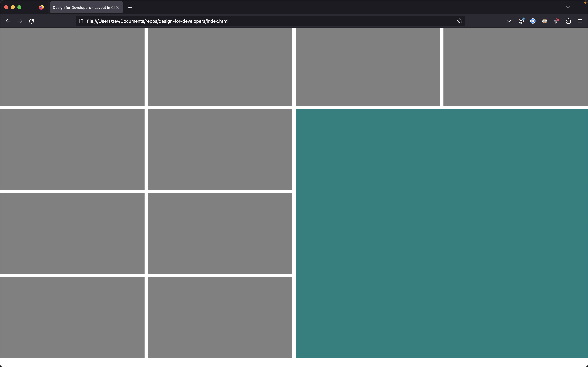Open a new tab with plus button
The height and width of the screenshot is (367, 588).
pyautogui.click(x=130, y=8)
